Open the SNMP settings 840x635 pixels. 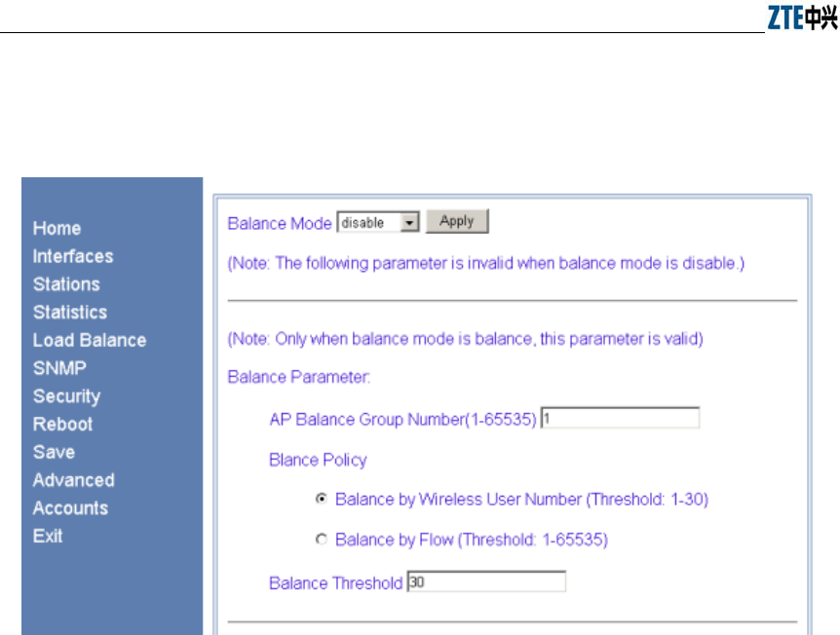pyautogui.click(x=59, y=368)
